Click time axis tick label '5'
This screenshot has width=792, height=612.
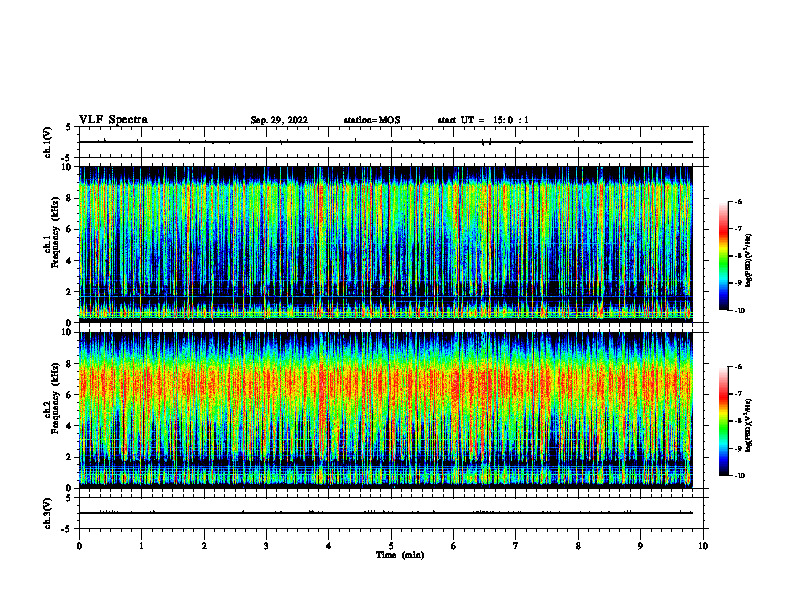(391, 546)
